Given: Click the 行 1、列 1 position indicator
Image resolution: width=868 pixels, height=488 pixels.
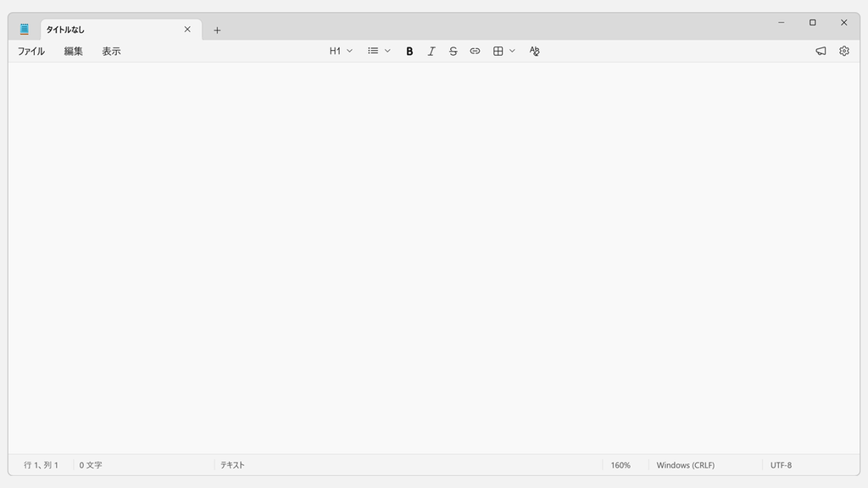Looking at the screenshot, I should click(41, 465).
